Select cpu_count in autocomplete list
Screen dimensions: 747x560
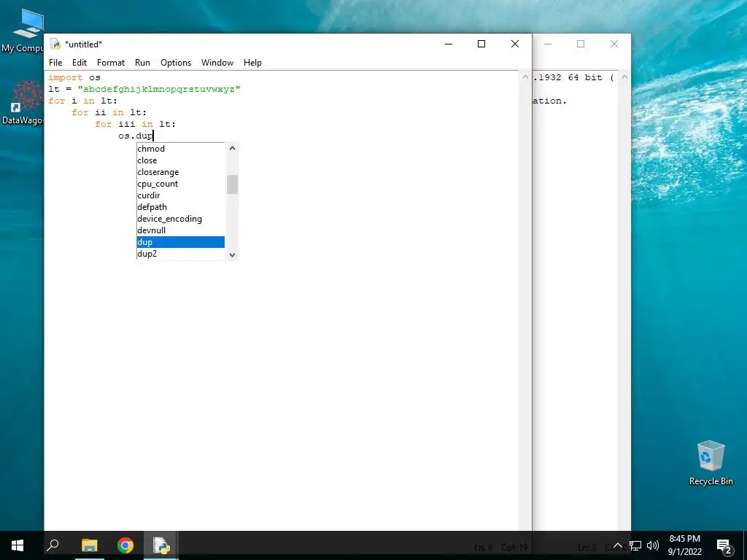[x=181, y=184]
